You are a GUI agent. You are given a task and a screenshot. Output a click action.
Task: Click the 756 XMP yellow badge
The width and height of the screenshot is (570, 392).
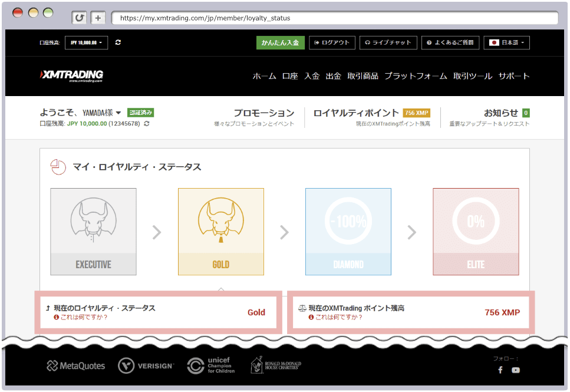pos(417,113)
